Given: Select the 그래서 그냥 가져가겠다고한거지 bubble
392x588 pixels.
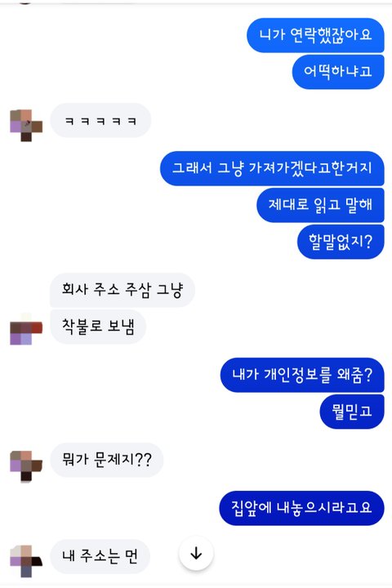Looking at the screenshot, I should click(272, 168).
